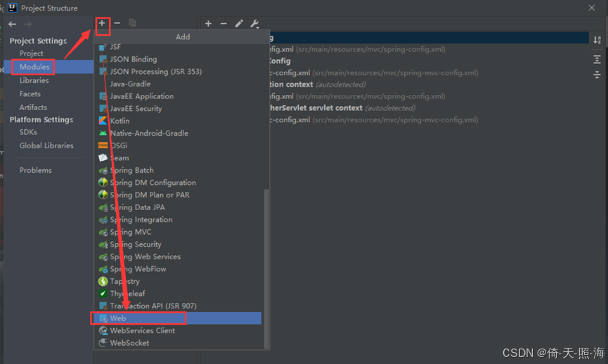
Task: Choose OSGi from the Add list
Action: [x=179, y=145]
